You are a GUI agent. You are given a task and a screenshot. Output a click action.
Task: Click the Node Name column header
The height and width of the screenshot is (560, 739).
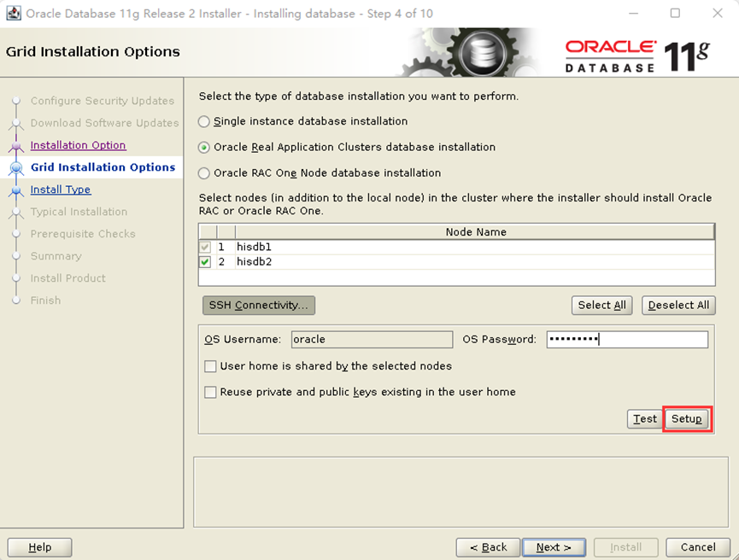475,232
